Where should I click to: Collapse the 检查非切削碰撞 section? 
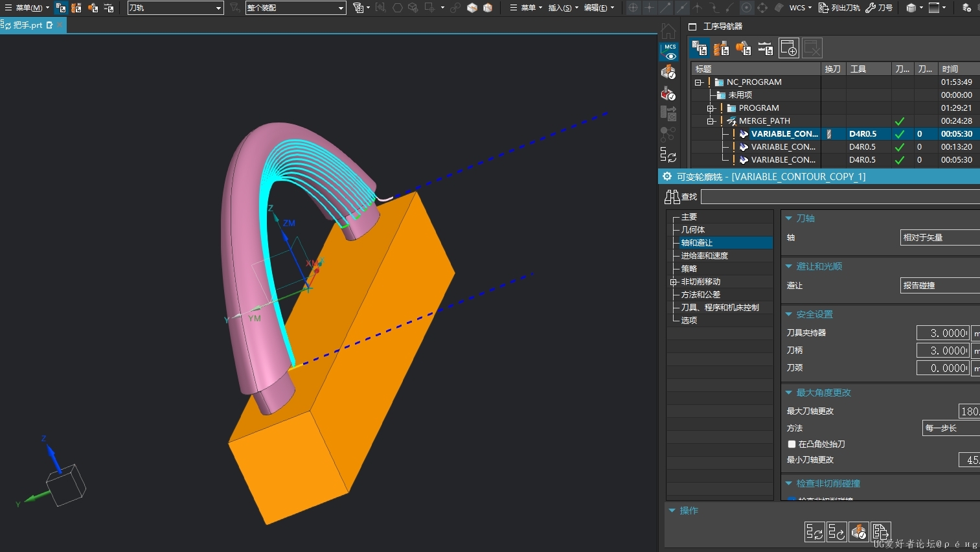[x=789, y=483]
